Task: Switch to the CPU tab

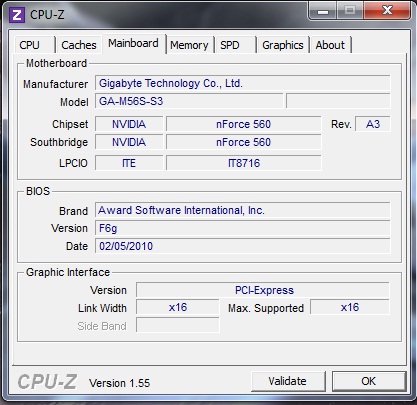Action: [x=34, y=45]
